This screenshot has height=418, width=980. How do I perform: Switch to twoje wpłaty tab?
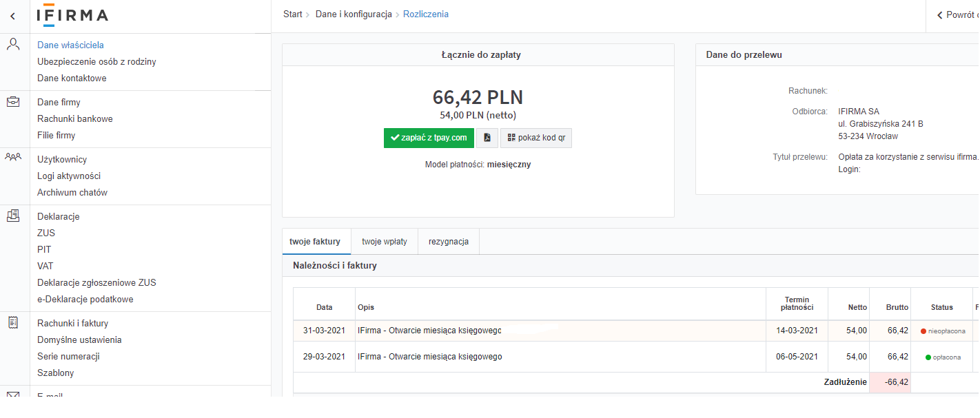tap(385, 242)
